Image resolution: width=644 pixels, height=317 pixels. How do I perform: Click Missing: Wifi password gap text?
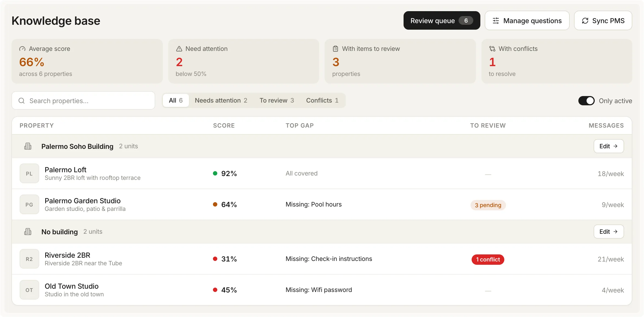point(319,290)
